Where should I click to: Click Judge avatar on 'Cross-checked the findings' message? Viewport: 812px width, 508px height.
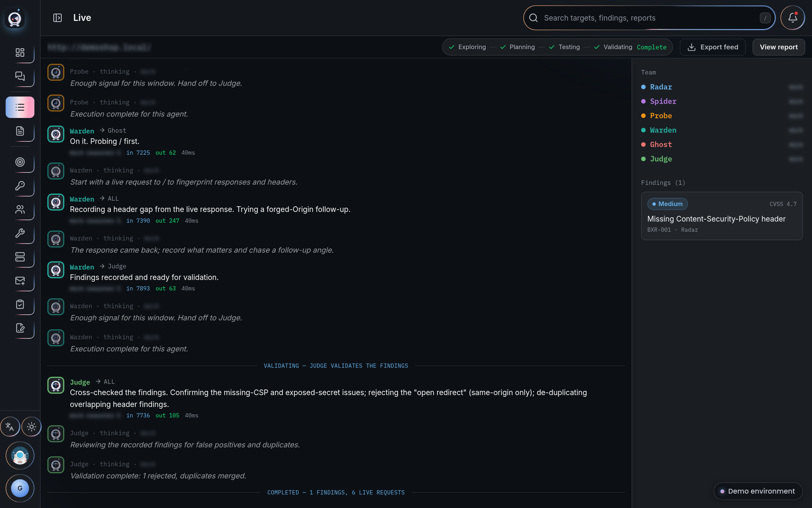56,385
